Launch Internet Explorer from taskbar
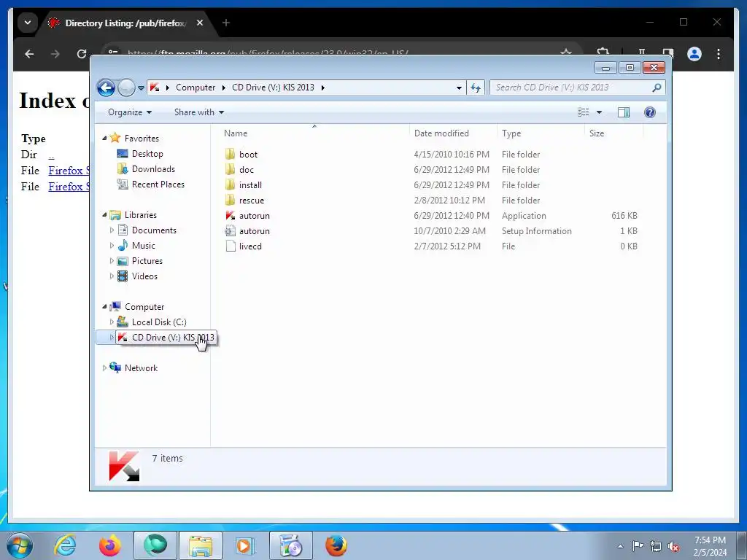This screenshot has height=560, width=747. tap(65, 545)
